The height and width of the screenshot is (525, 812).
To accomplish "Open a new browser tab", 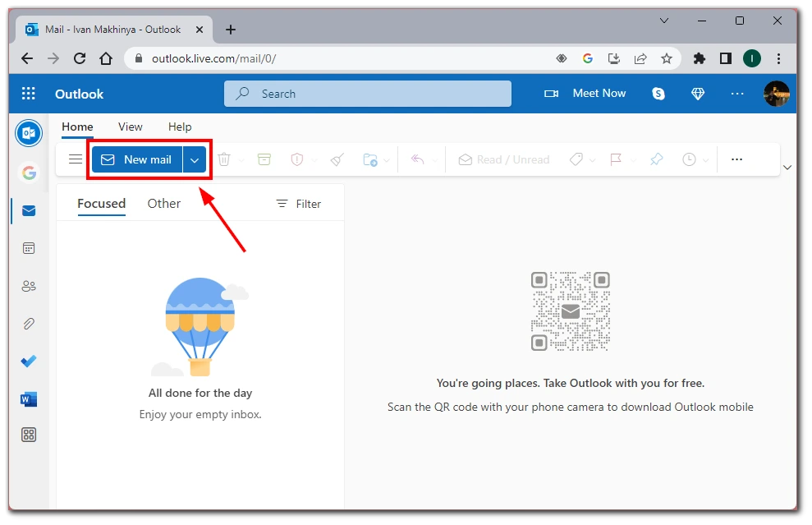I will click(x=231, y=30).
